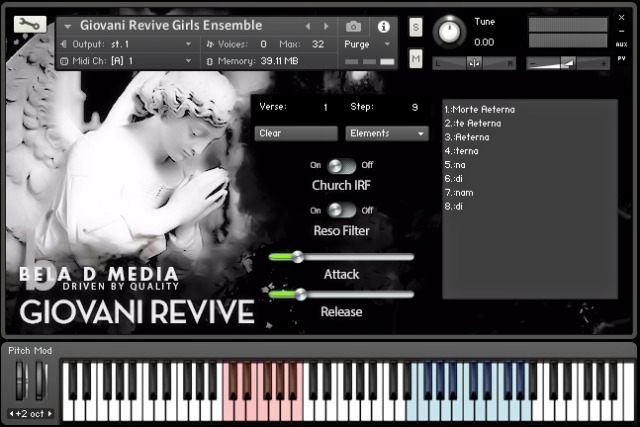The height and width of the screenshot is (427, 640).
Task: Select phrase '4.:terna'
Action: (461, 151)
